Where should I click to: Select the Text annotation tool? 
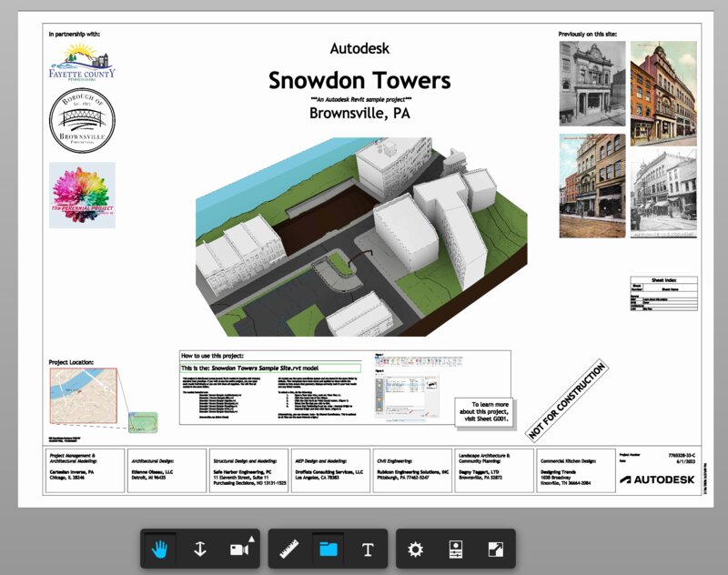pos(369,548)
